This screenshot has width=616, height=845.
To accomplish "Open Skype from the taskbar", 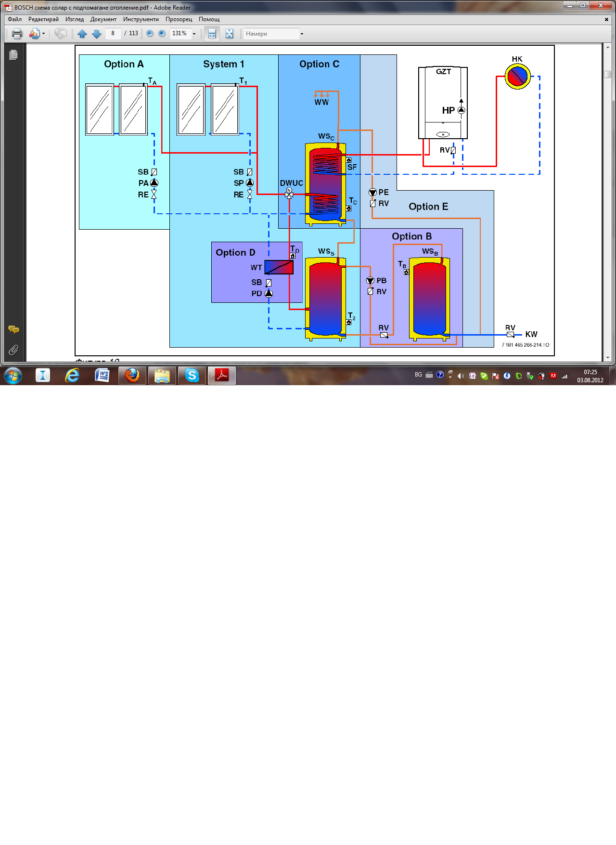I will click(x=192, y=375).
